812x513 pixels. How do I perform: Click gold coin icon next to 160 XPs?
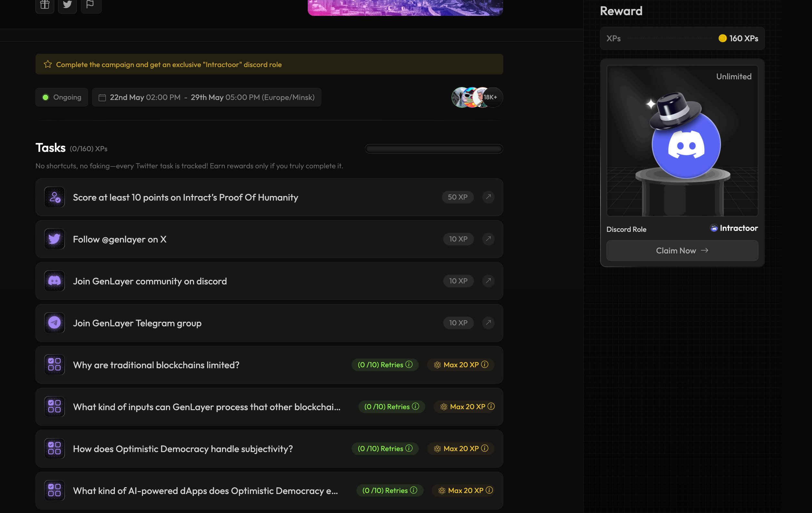722,38
